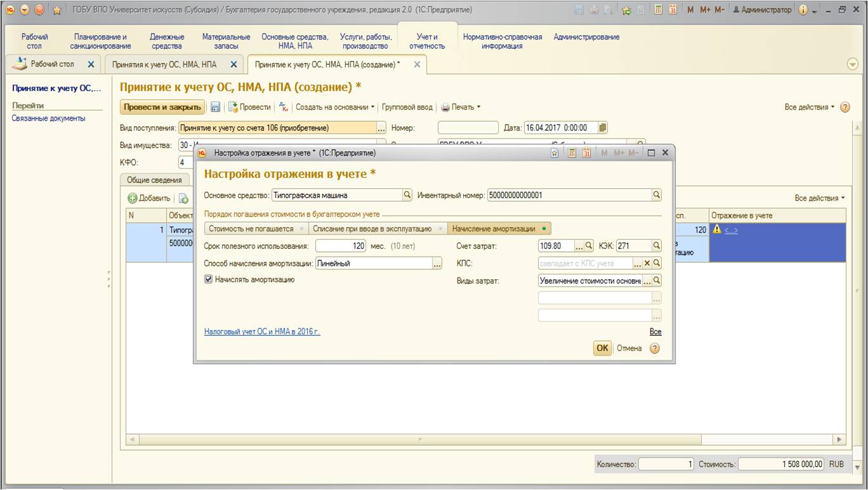Uncheck Начислять амортизацию checkbox

pos(209,279)
